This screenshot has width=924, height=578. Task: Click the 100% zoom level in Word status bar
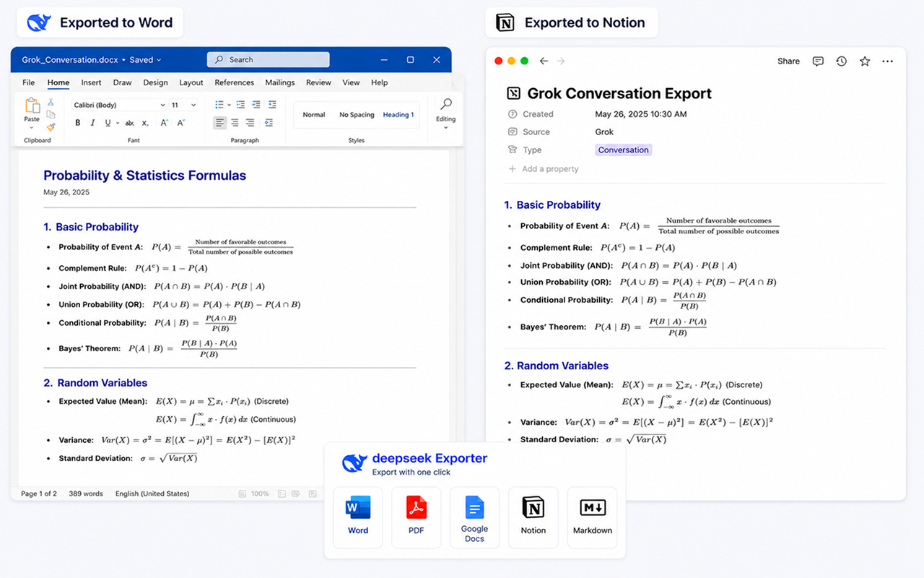[261, 494]
